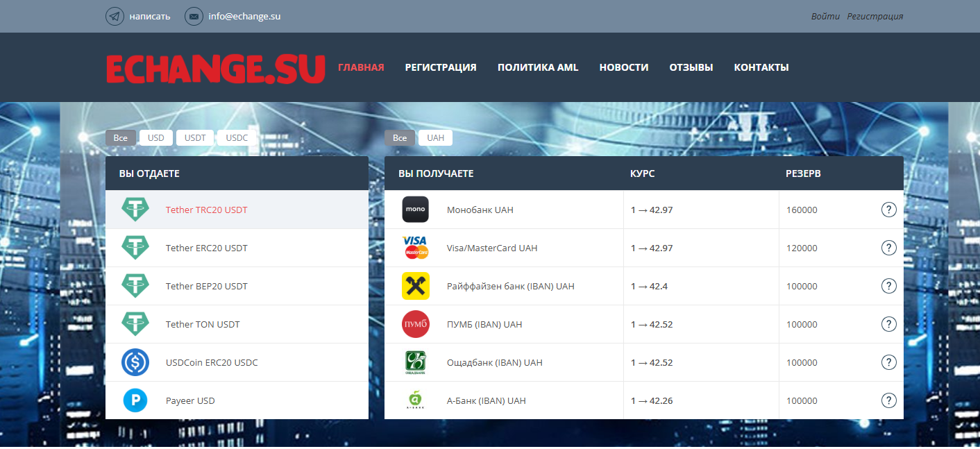Go to ПОЛИТИКА AML page
The width and height of the screenshot is (980, 449).
538,67
